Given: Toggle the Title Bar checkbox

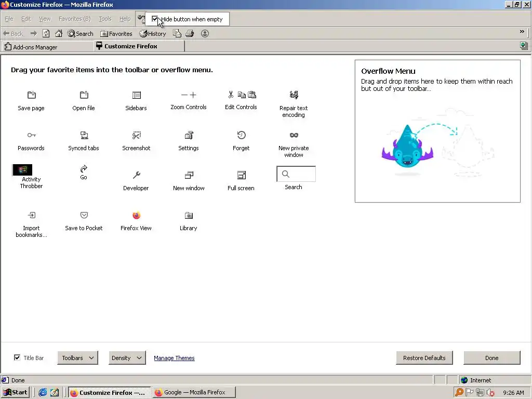Looking at the screenshot, I should click(x=17, y=357).
